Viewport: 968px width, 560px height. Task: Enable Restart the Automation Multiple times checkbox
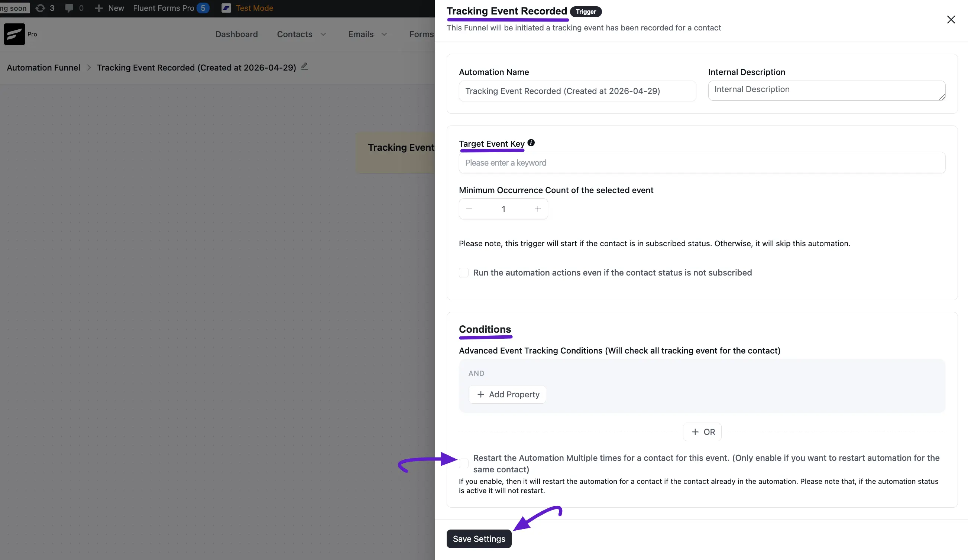tap(464, 463)
